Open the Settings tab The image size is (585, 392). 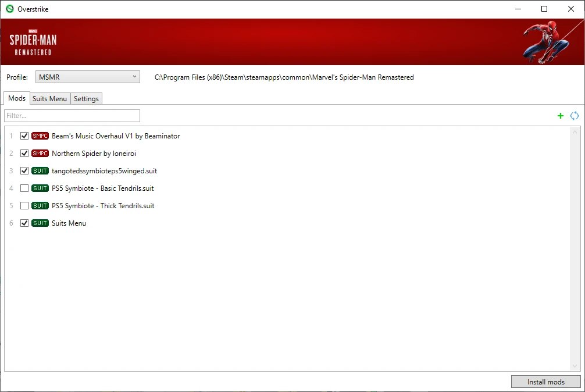(86, 98)
